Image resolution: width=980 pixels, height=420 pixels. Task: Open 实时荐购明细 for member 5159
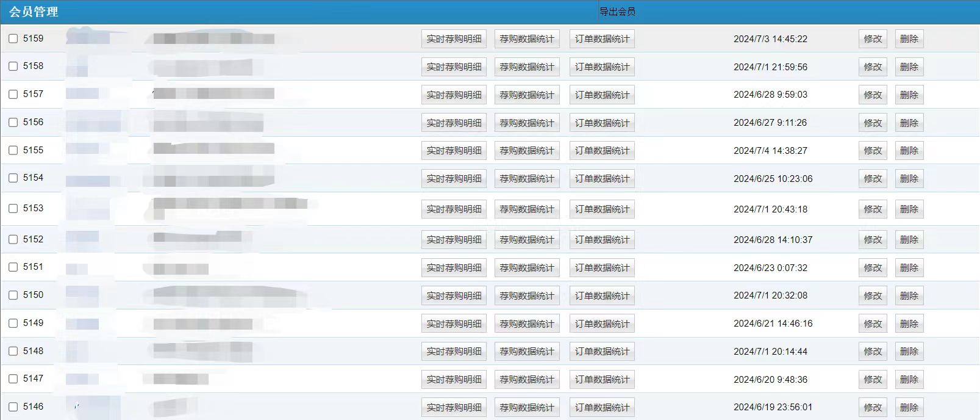pyautogui.click(x=454, y=39)
